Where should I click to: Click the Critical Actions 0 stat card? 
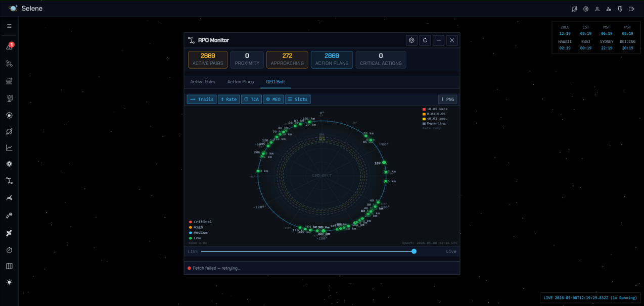click(x=381, y=60)
